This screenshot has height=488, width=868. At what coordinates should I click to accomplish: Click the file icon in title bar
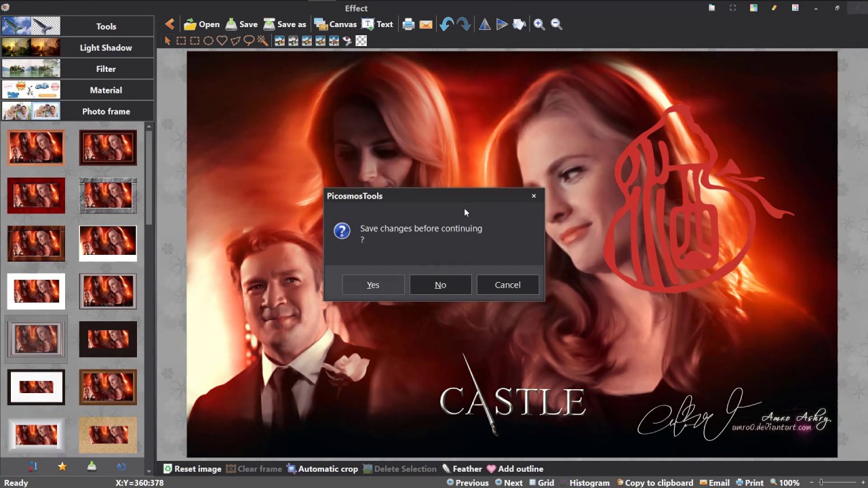pos(711,8)
